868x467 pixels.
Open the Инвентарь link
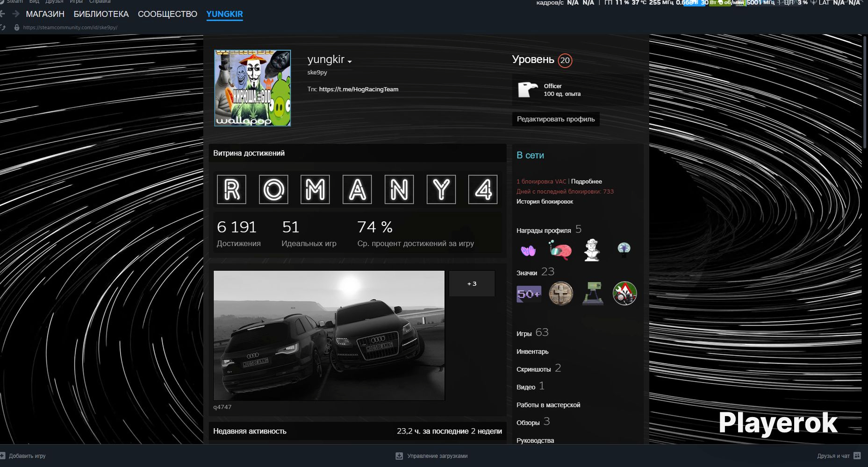[x=532, y=352]
